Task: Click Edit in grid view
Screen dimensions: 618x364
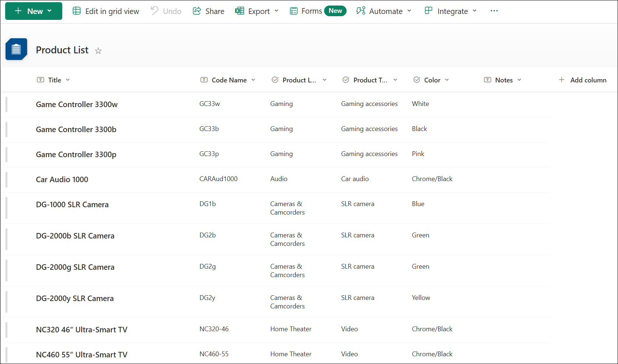Action: (106, 11)
